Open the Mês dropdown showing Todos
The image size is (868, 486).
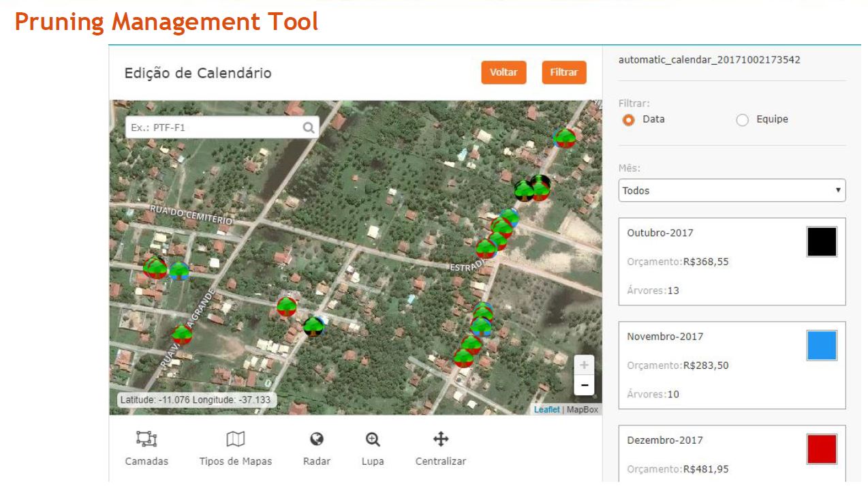coord(732,190)
